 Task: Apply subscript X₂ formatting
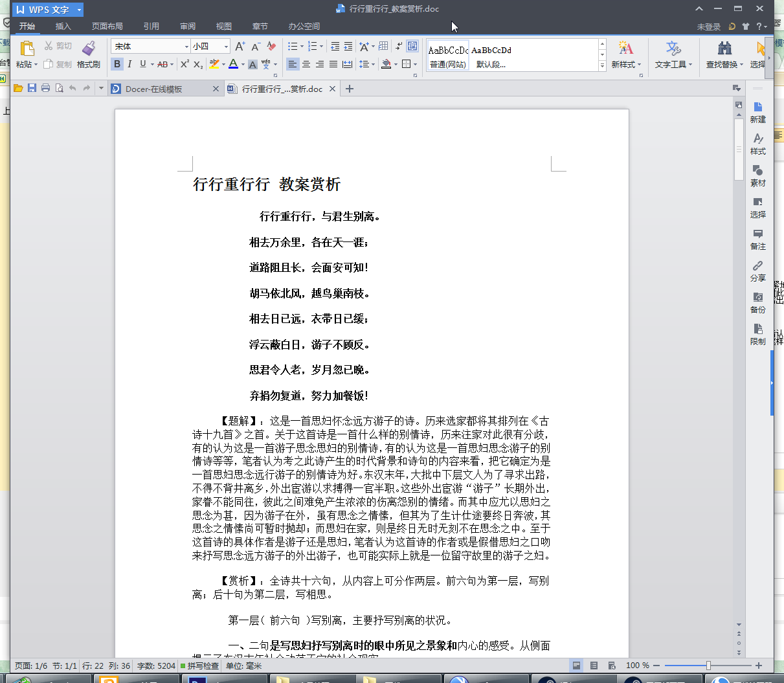pyautogui.click(x=198, y=64)
